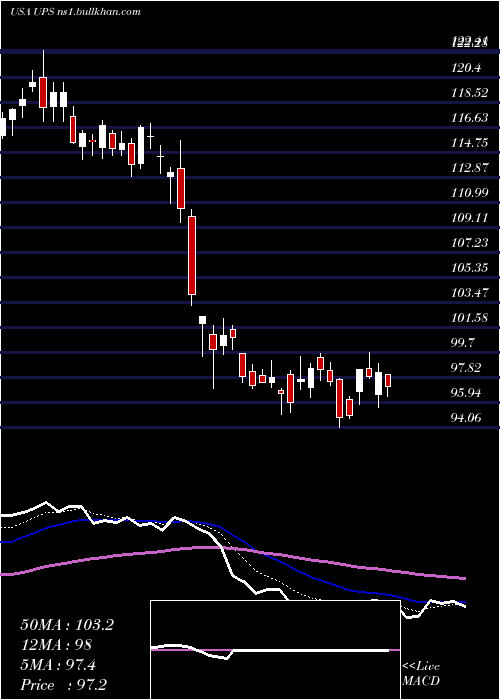Select the 101.58 price axis label
The image size is (500, 700).
(469, 318)
